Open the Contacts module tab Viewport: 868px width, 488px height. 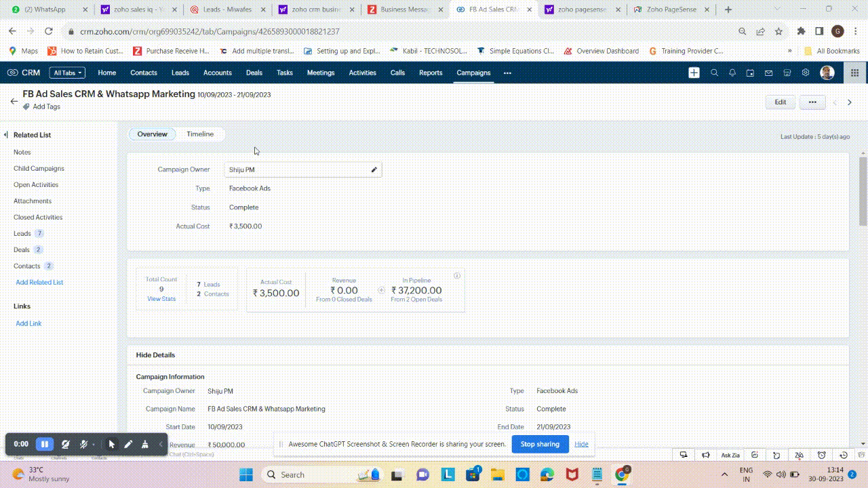(144, 73)
